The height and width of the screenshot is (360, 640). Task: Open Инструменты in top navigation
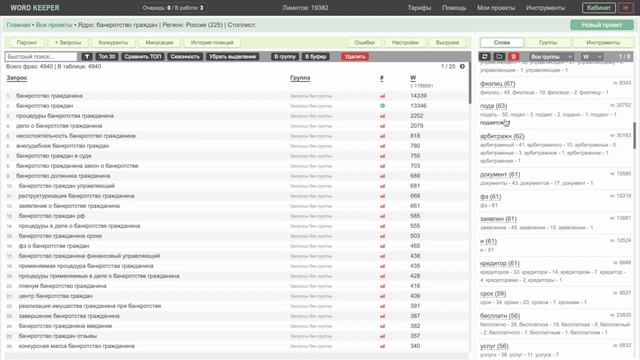pyautogui.click(x=545, y=8)
